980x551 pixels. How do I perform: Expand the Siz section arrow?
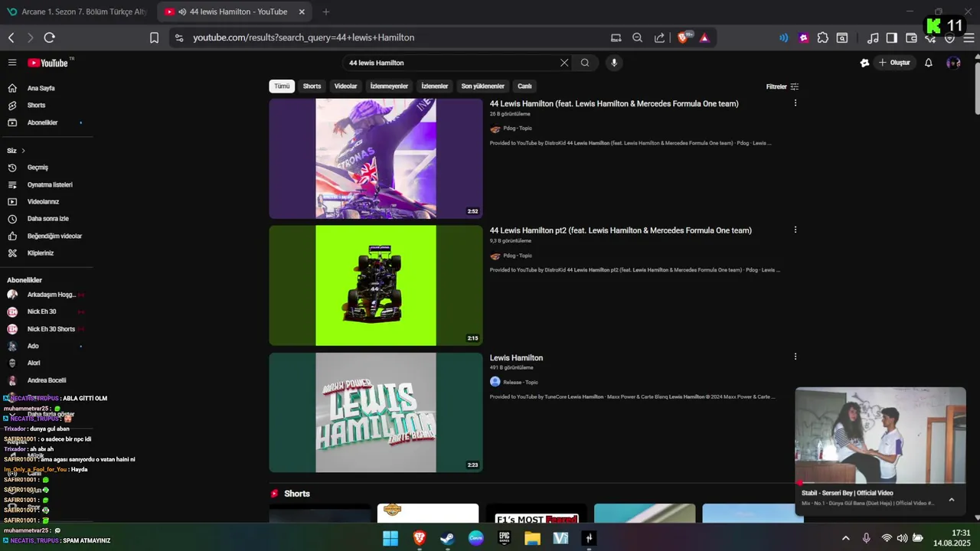(x=23, y=151)
